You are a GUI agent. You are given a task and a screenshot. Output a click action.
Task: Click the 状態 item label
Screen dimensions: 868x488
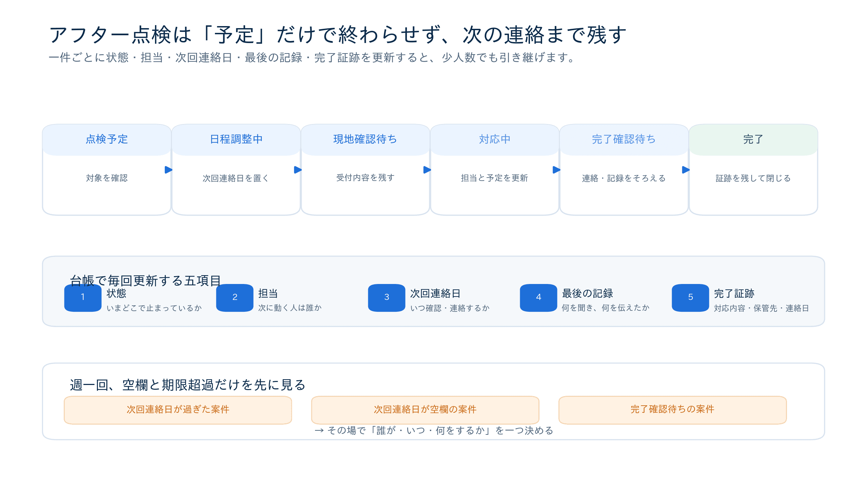[116, 293]
